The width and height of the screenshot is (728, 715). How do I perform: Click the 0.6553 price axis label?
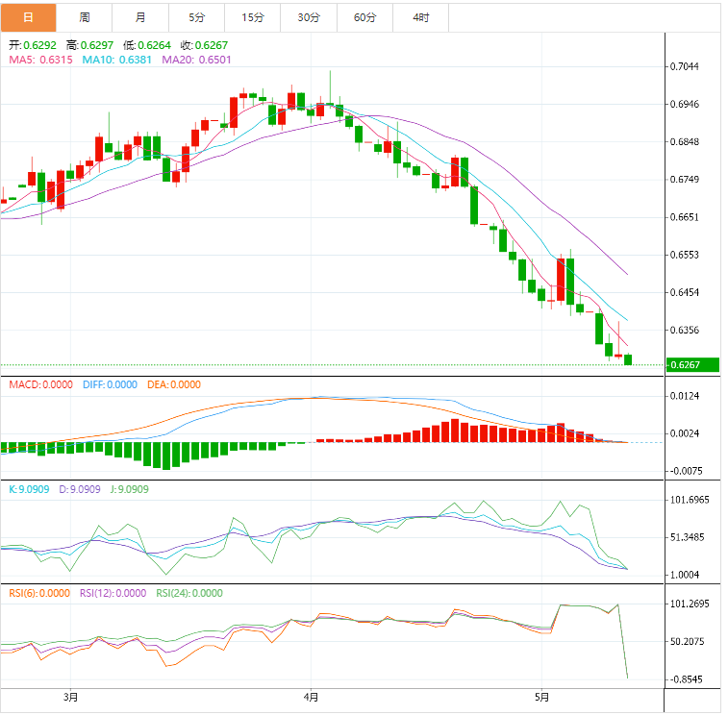(685, 256)
